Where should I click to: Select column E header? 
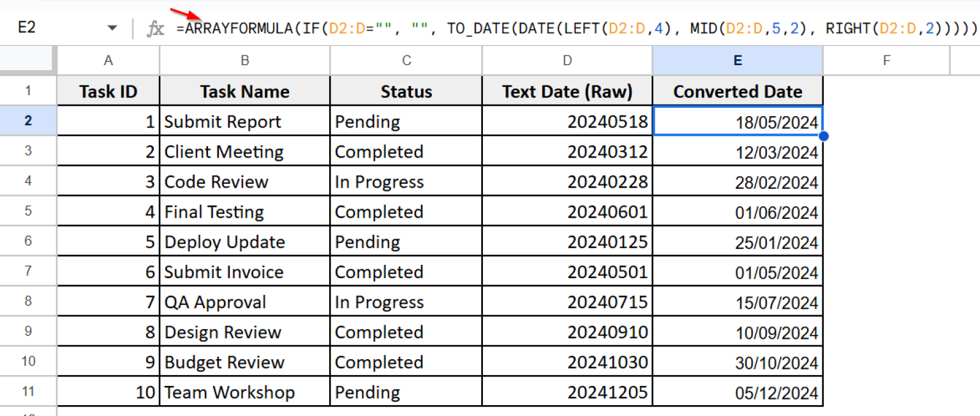pos(738,59)
